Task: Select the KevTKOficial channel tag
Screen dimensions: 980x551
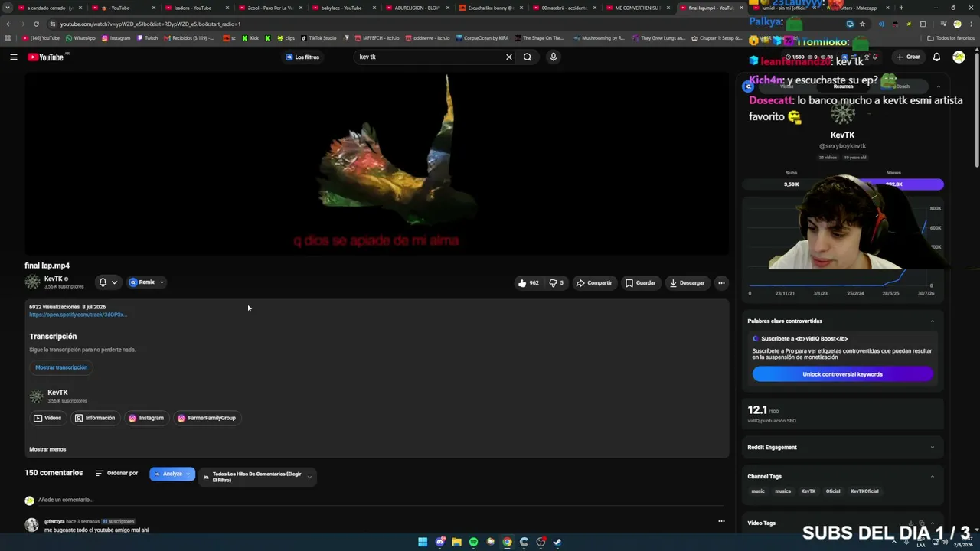Action: click(864, 491)
